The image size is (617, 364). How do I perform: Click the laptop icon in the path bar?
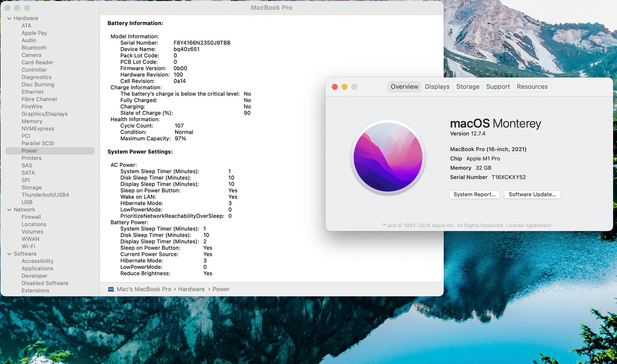tap(111, 289)
